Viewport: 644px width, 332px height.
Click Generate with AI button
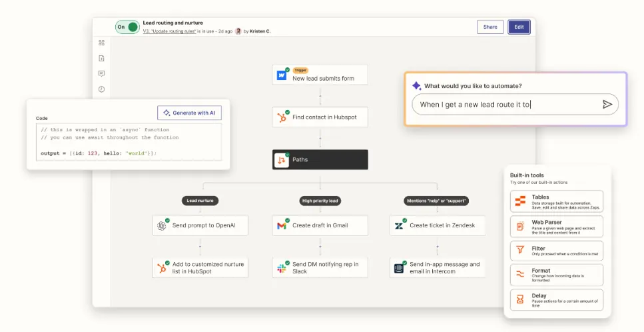(189, 113)
